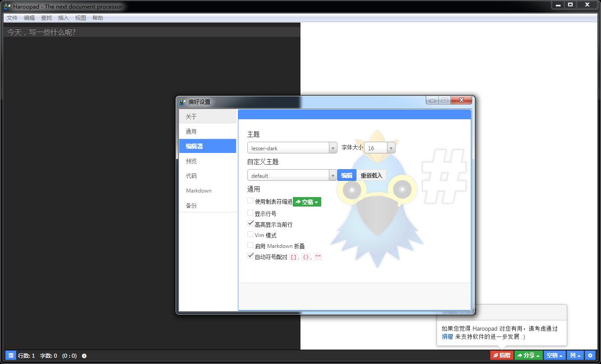Uncheck 自动符号配对 checkbox
The height and width of the screenshot is (364, 601).
coord(250,256)
